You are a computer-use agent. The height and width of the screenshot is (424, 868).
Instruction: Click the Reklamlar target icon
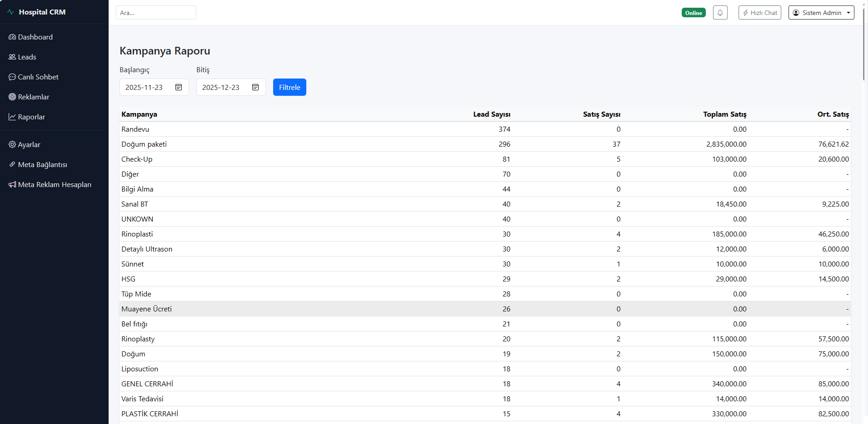12,97
